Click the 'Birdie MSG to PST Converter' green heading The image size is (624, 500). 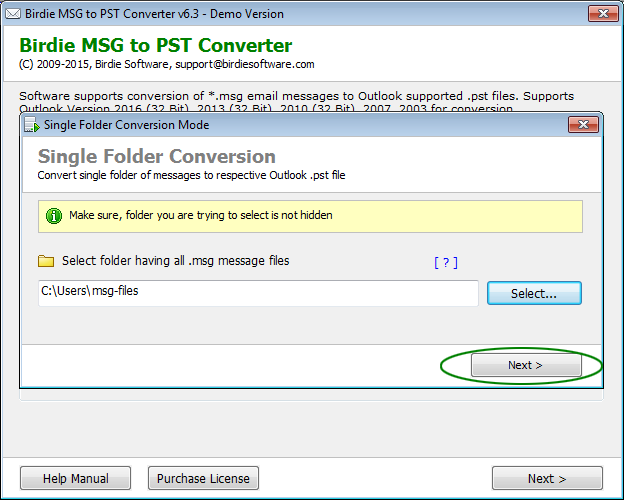pyautogui.click(x=156, y=45)
